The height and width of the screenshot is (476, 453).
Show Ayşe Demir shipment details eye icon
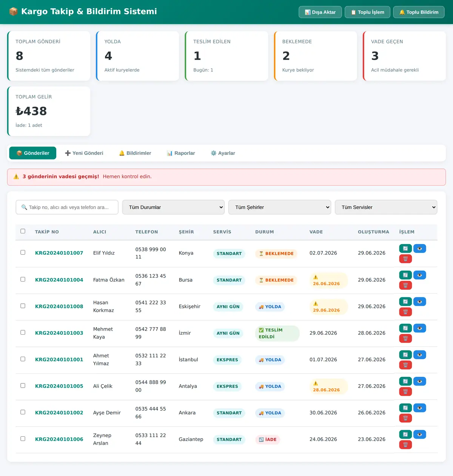coord(420,408)
